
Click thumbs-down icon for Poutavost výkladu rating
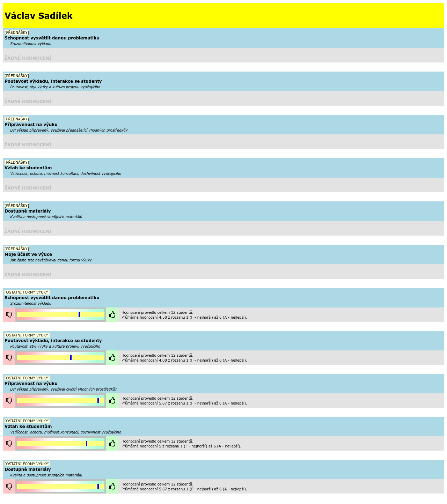coord(9,358)
